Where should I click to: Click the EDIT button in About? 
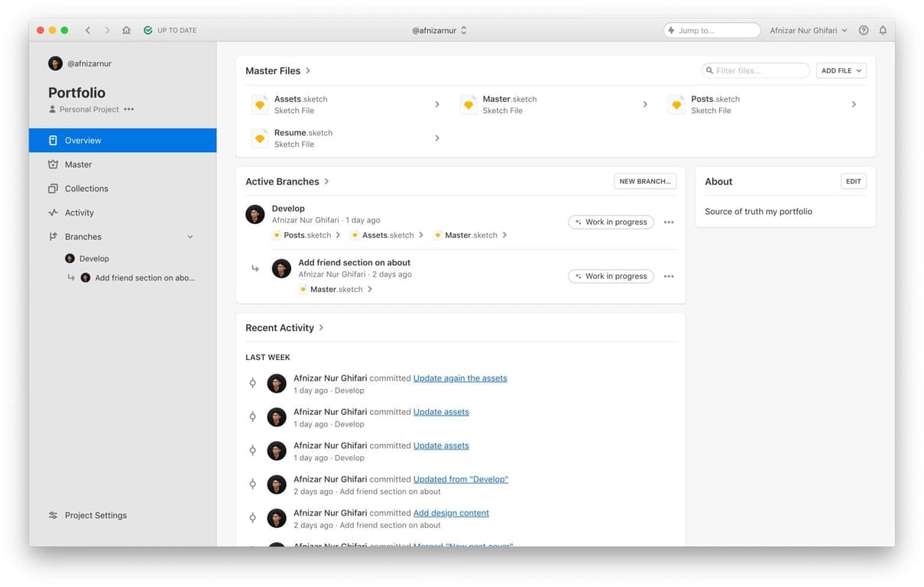[853, 181]
